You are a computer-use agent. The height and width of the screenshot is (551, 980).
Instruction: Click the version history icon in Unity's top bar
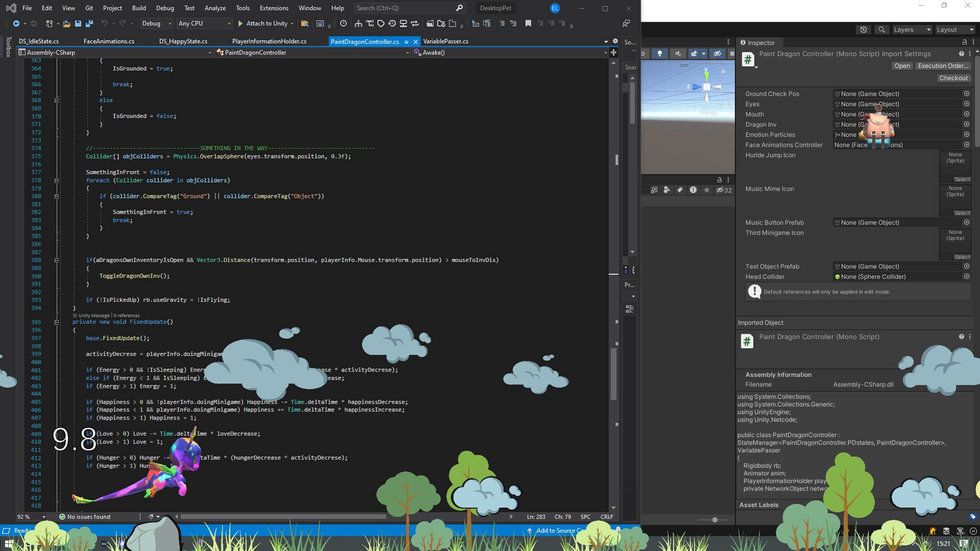pyautogui.click(x=864, y=30)
